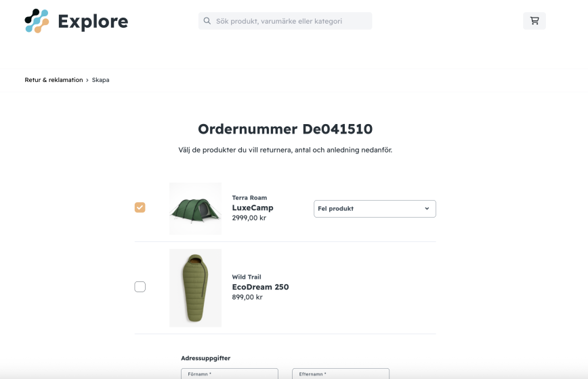The width and height of the screenshot is (588, 379).
Task: Open the LuxeCamp tent thumbnail
Action: tap(195, 209)
